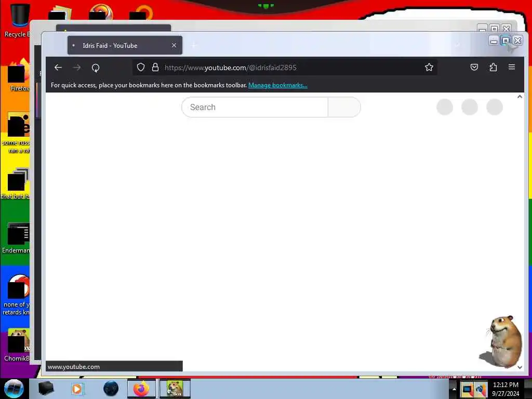Open the tracking protection shield icon

click(141, 67)
